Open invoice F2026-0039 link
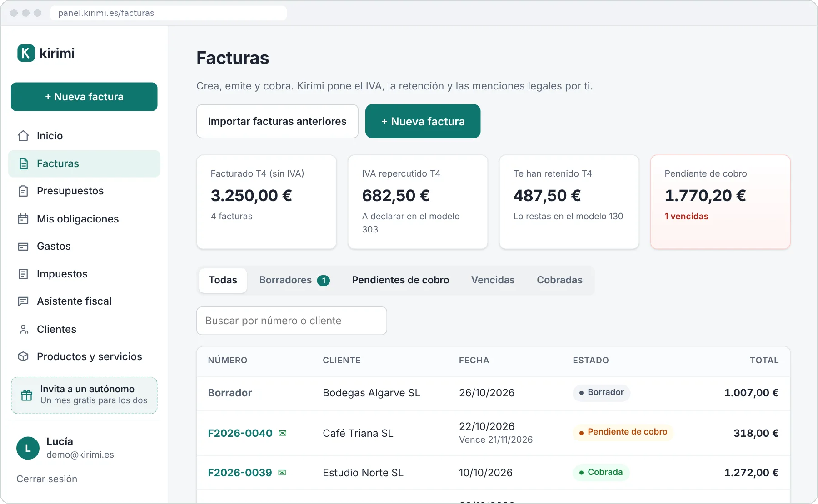 coord(240,473)
